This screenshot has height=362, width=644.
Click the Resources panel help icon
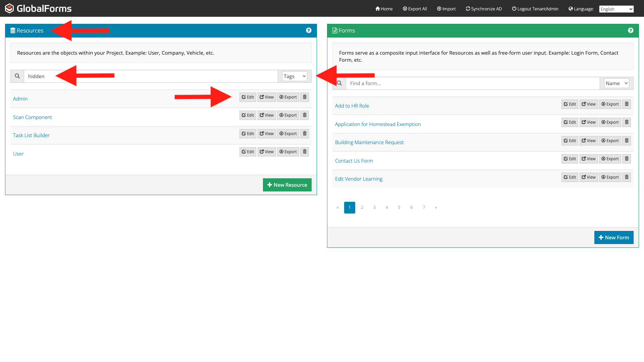[x=309, y=31]
